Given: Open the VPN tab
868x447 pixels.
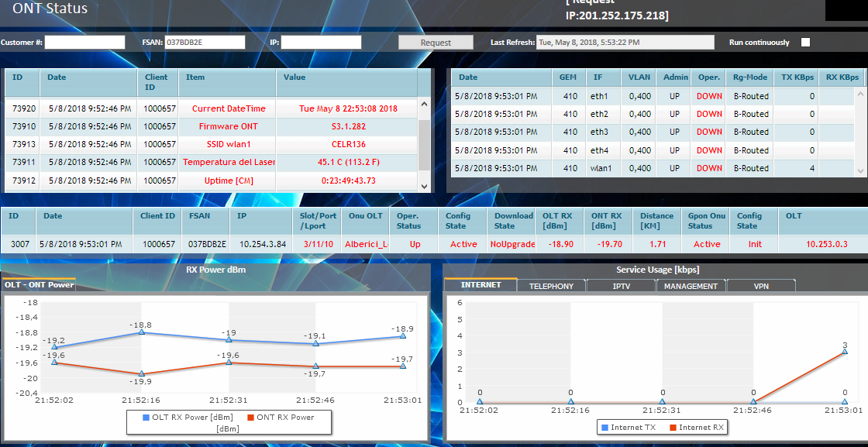Looking at the screenshot, I should click(x=761, y=286).
